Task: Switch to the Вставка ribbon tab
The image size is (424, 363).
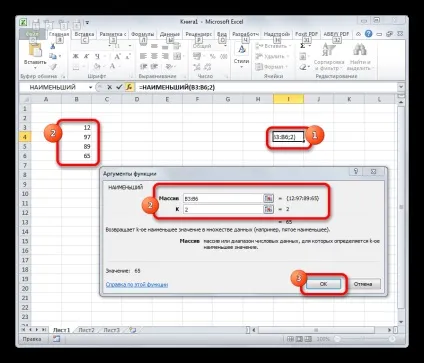Action: [84, 34]
